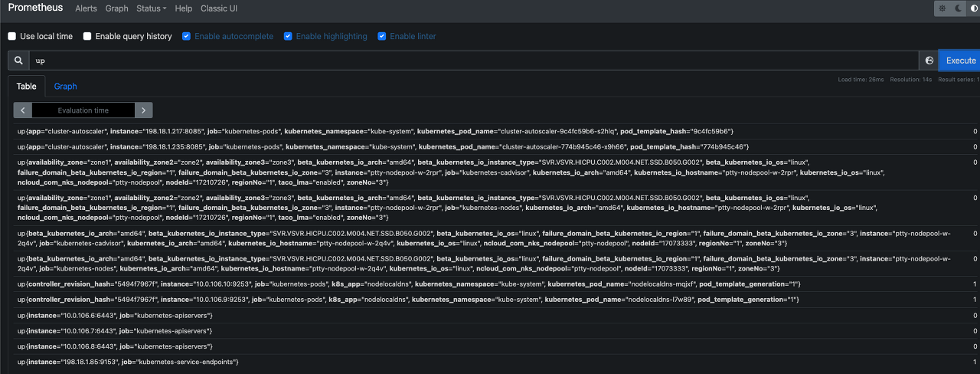Focus the expression input containing 'up'

pyautogui.click(x=474, y=61)
